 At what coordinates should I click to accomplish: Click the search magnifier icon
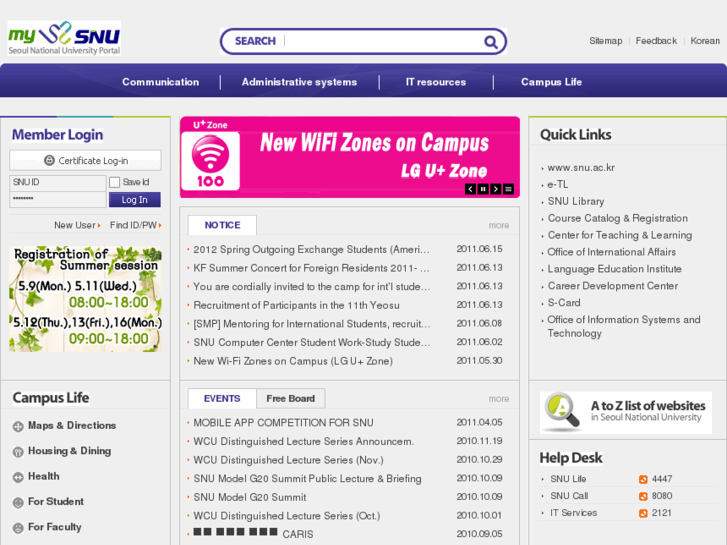click(490, 42)
